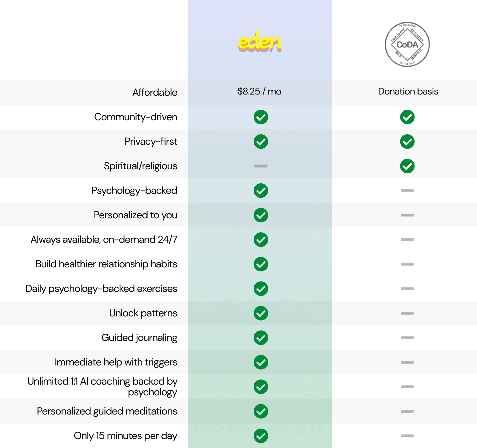Click the Donation basis text
This screenshot has height=448, width=477.
pos(408,91)
